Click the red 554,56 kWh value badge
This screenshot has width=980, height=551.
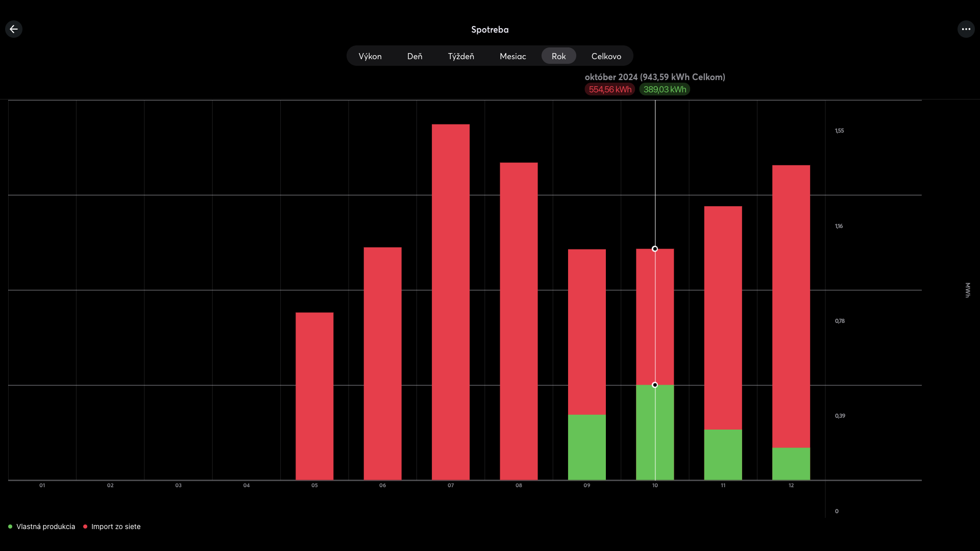610,89
